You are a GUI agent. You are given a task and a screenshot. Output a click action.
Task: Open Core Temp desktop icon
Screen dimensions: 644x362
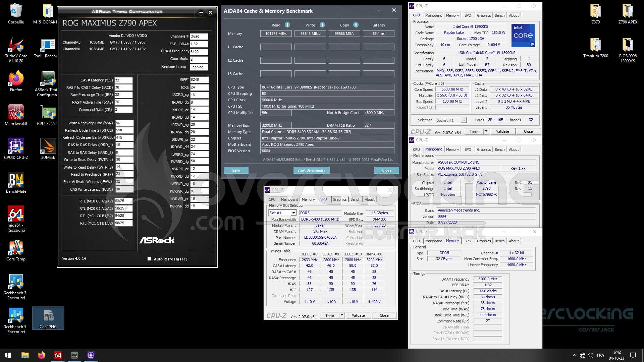click(x=16, y=251)
